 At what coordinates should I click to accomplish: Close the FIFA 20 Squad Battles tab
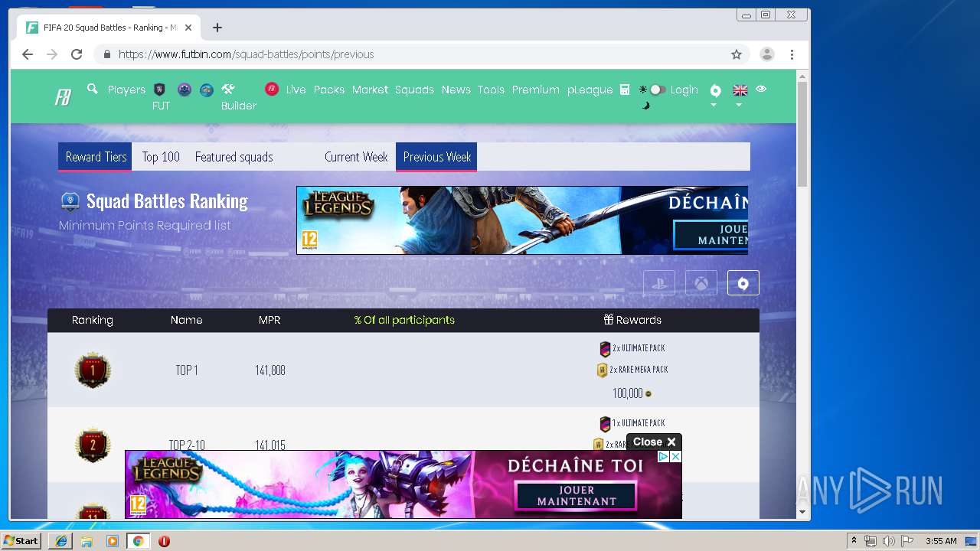(188, 28)
